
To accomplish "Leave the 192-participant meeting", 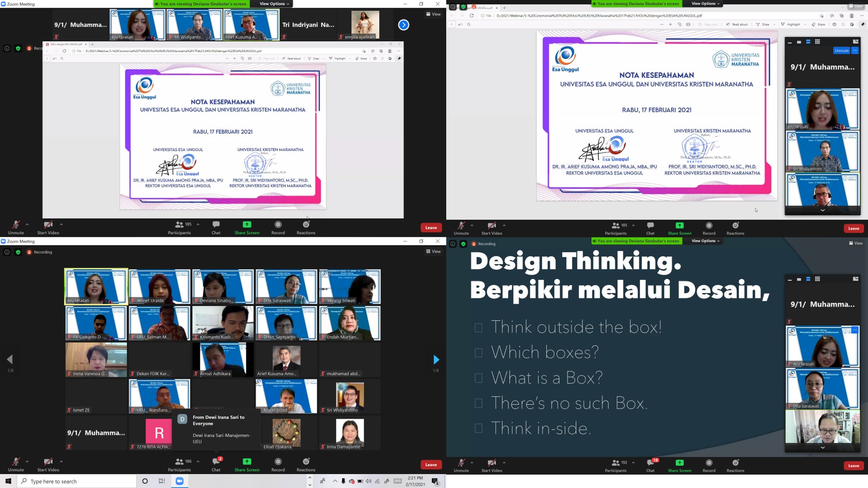I will [x=854, y=465].
